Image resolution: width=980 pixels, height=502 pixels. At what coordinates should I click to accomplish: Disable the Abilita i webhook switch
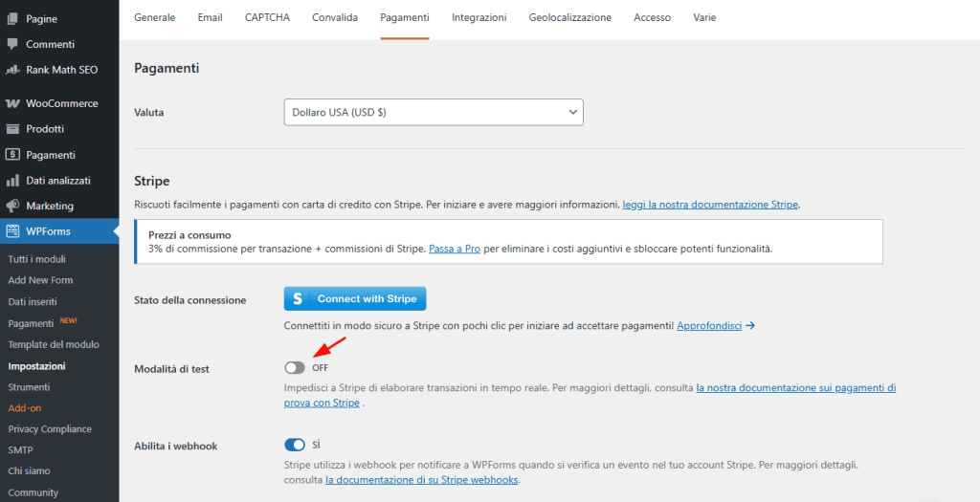click(x=295, y=445)
